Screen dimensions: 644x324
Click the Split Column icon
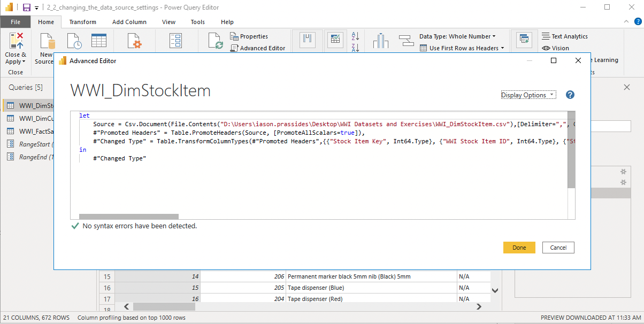[380, 41]
